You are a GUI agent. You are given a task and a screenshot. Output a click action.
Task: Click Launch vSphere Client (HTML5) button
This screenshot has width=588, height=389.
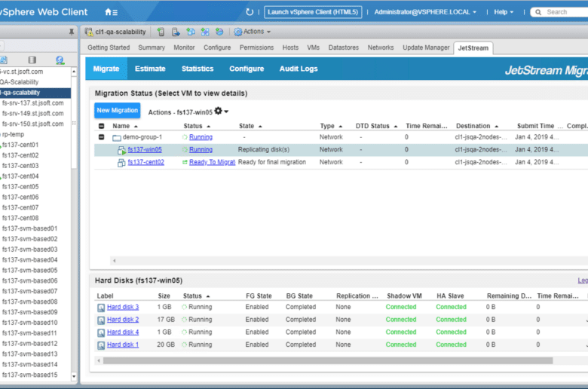click(x=313, y=12)
